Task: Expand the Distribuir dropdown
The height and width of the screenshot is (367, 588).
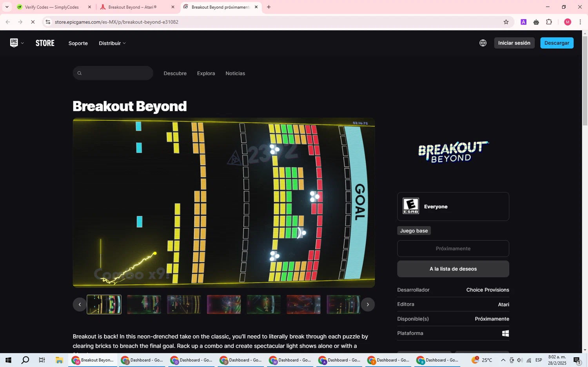Action: click(112, 43)
